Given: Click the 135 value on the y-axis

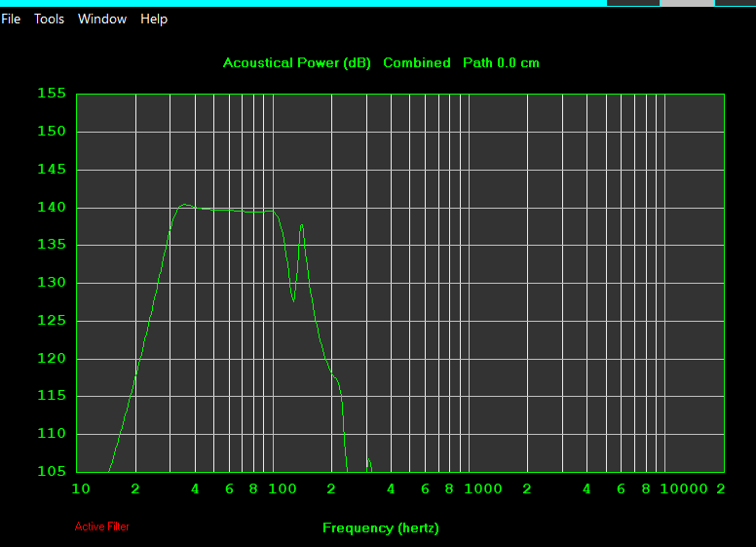Looking at the screenshot, I should (x=52, y=245).
